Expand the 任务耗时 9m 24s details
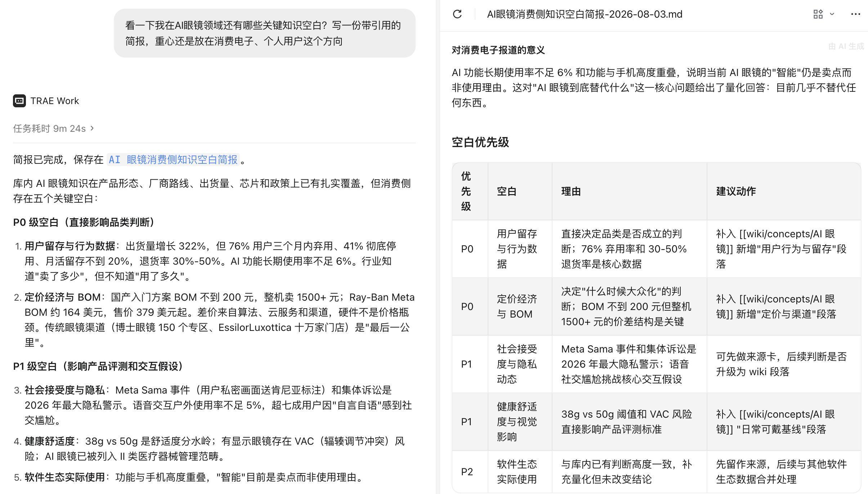The width and height of the screenshot is (868, 494). point(54,129)
